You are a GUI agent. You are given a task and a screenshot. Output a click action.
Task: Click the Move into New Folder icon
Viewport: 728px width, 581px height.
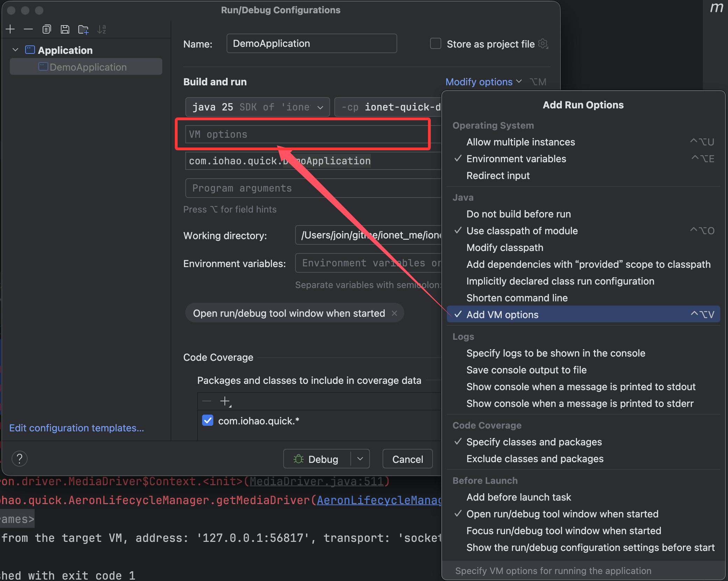coord(83,30)
